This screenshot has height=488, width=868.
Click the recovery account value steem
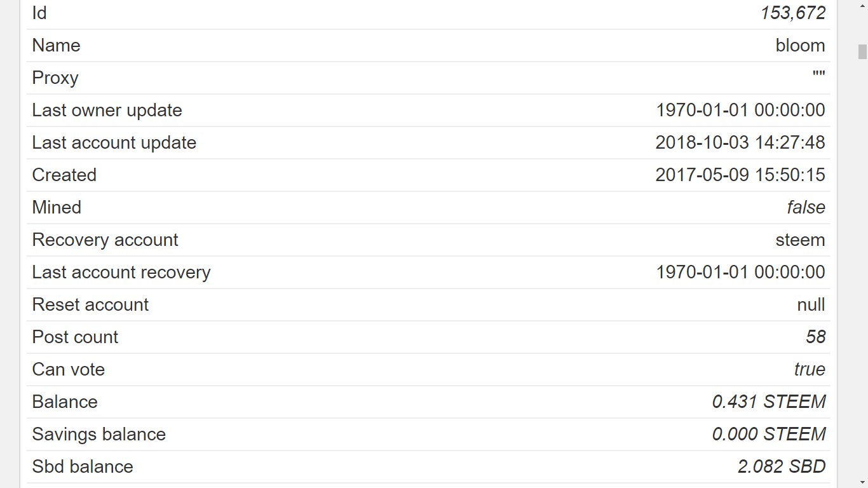(x=800, y=240)
